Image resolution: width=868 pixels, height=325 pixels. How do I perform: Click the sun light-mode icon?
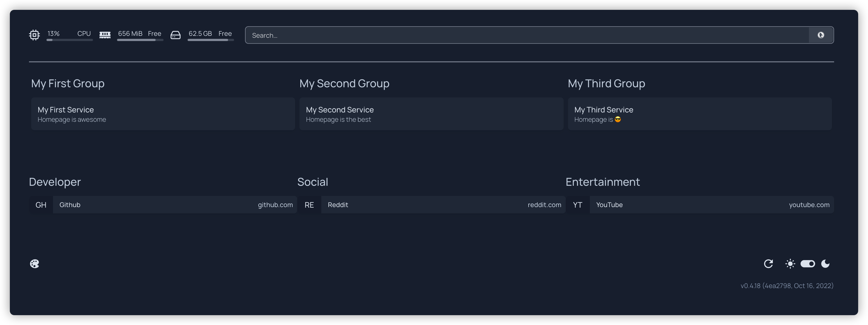790,264
